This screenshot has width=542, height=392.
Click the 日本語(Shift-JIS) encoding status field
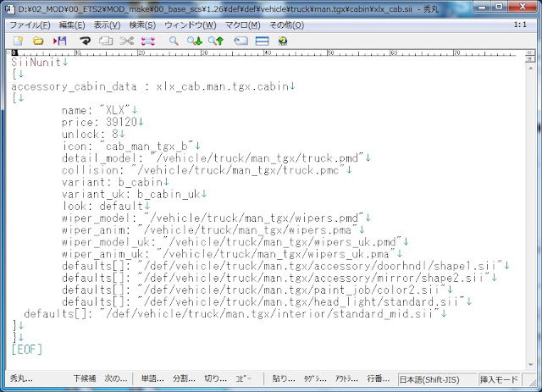tap(437, 379)
